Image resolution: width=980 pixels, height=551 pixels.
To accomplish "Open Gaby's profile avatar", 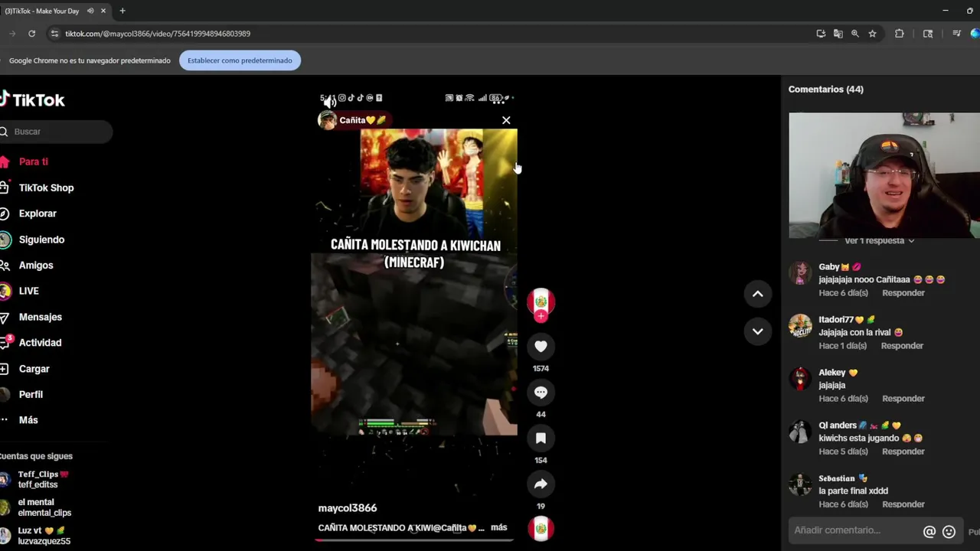I will click(800, 273).
